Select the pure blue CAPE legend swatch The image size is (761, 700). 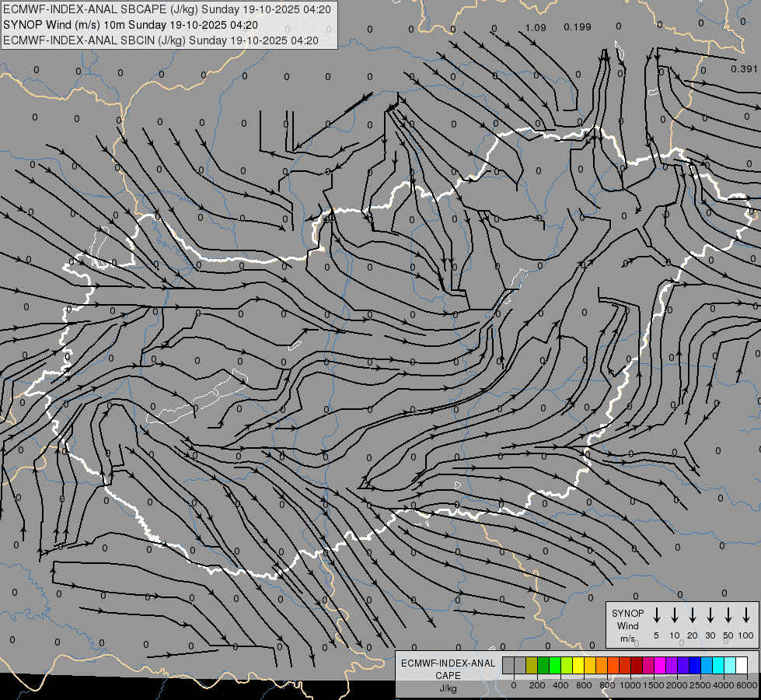[x=696, y=665]
